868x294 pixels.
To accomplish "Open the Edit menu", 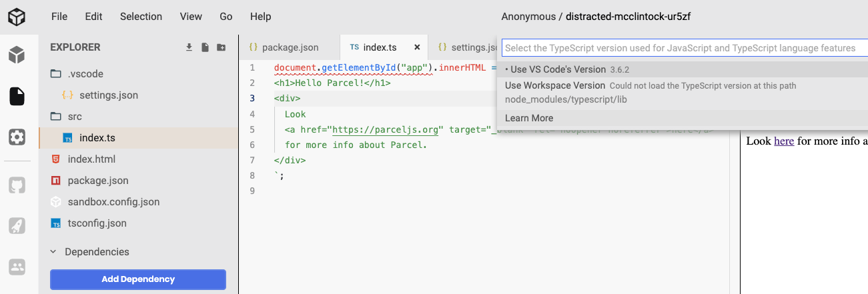I will [93, 16].
